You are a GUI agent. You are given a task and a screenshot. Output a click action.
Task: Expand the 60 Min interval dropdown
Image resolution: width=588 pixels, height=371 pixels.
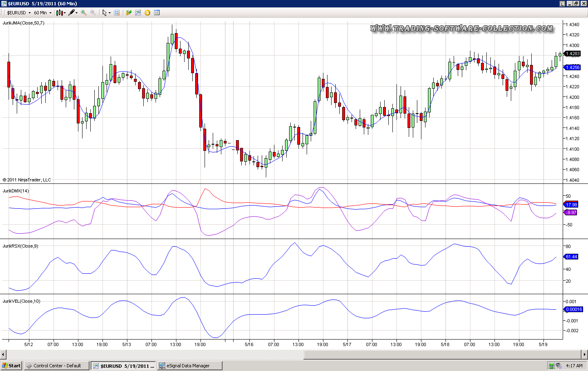point(42,13)
